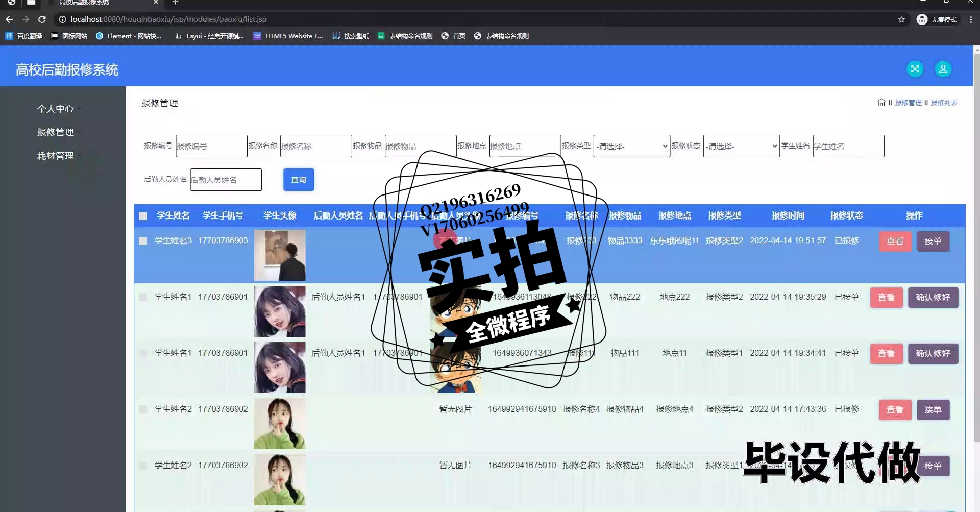
Task: Click student avatar in the 物品222 row
Action: pos(280,311)
